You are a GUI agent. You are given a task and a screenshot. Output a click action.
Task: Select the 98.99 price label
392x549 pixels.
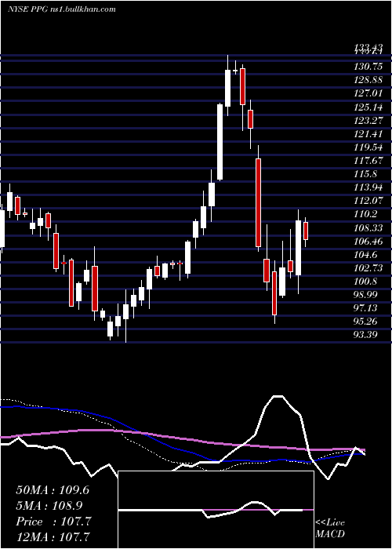click(365, 294)
